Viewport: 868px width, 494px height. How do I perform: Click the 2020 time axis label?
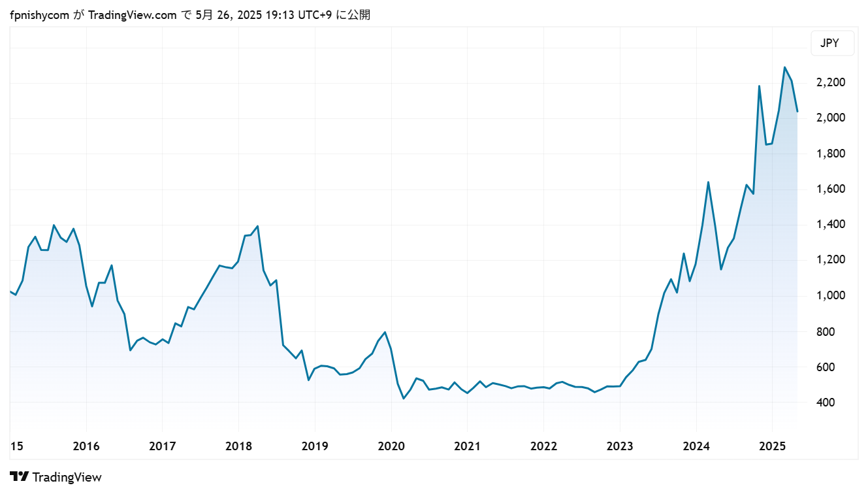click(x=391, y=446)
